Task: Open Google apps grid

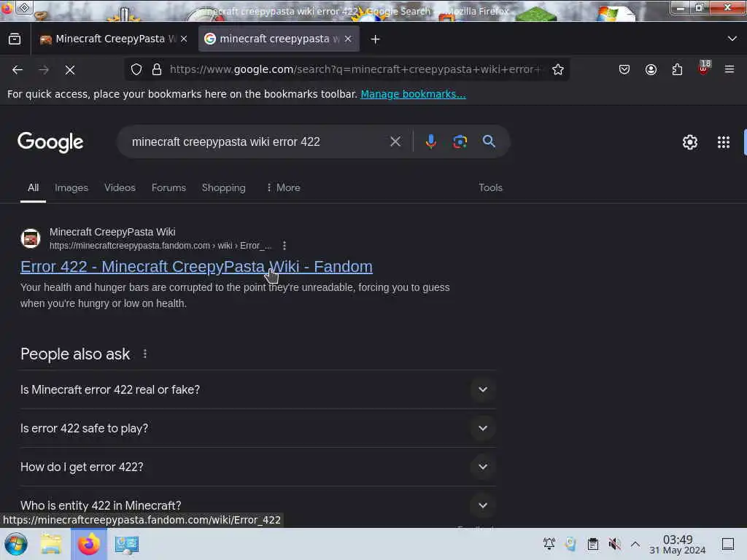Action: pos(724,142)
